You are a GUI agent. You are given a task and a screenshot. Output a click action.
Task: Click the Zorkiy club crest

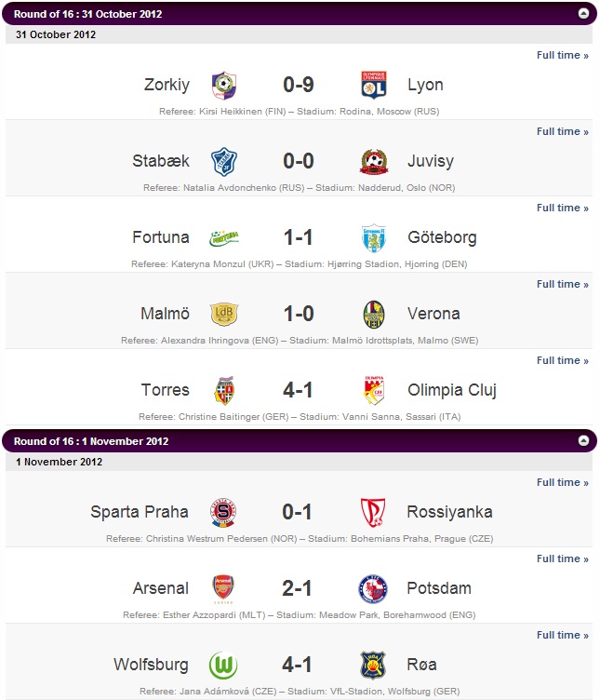point(224,85)
